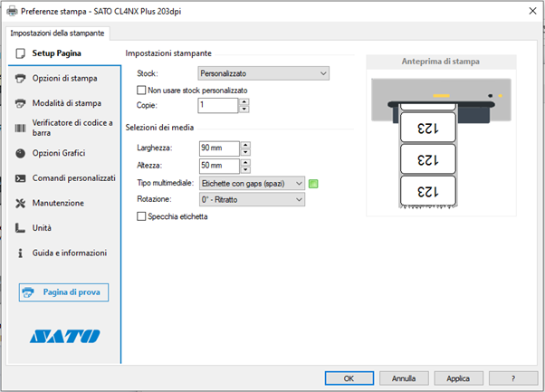Click the Guida e informazioni info icon

21,253
